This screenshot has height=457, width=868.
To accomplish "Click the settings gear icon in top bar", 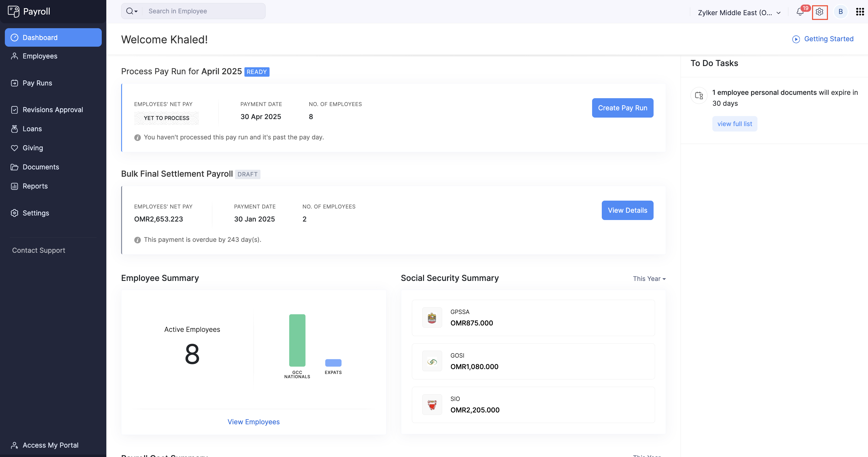I will 820,12.
